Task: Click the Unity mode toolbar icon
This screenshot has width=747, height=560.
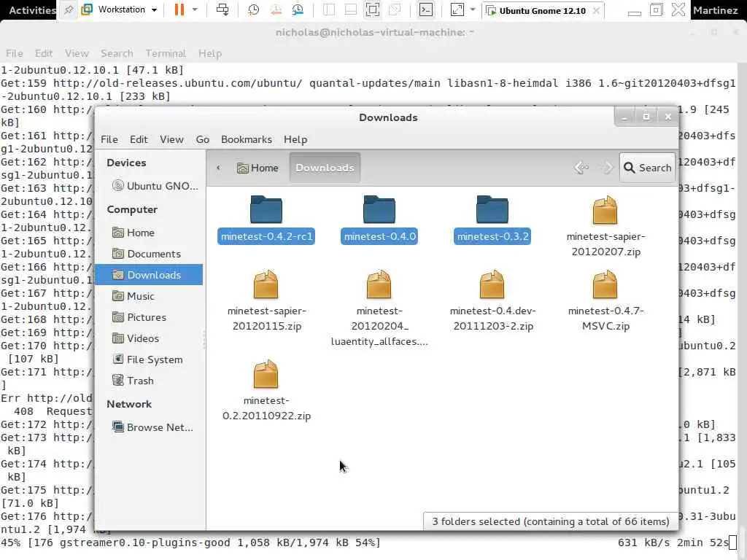Action: click(x=395, y=9)
